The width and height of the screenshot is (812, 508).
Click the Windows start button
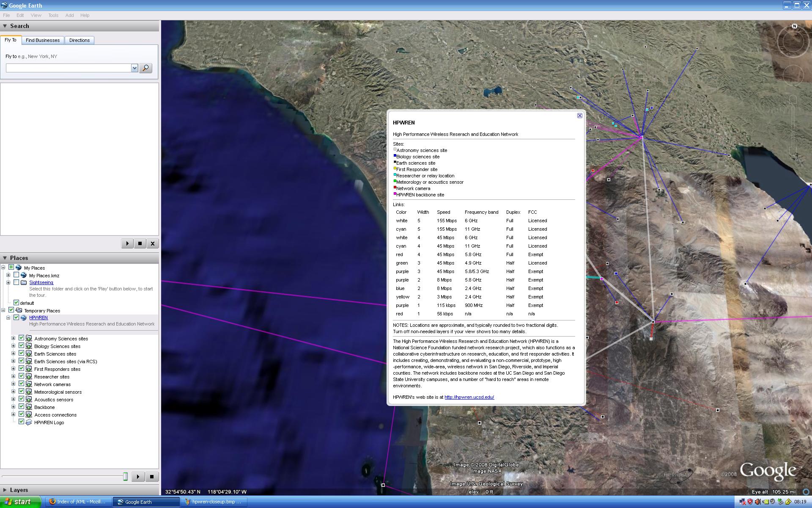[x=20, y=502]
